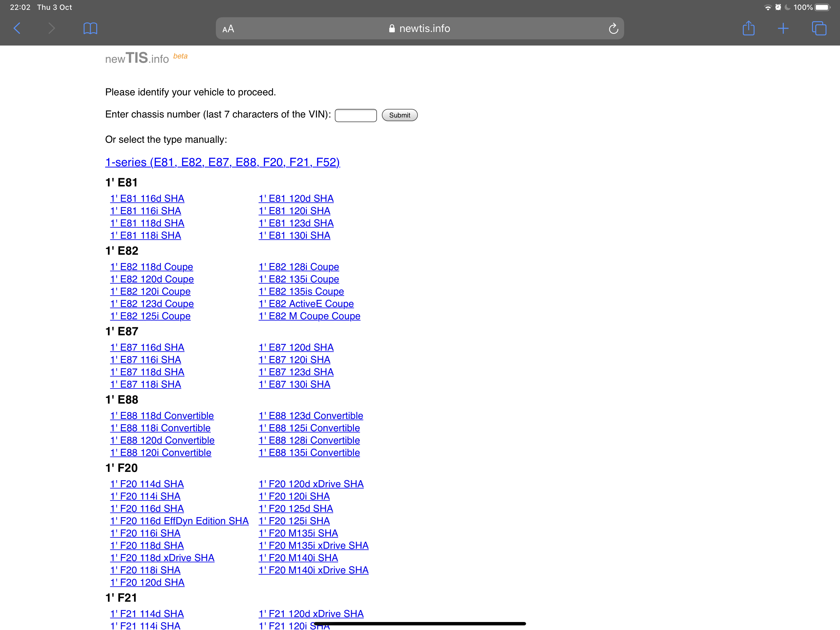Pick 1' F20 120d xDrive SHA

tap(311, 484)
